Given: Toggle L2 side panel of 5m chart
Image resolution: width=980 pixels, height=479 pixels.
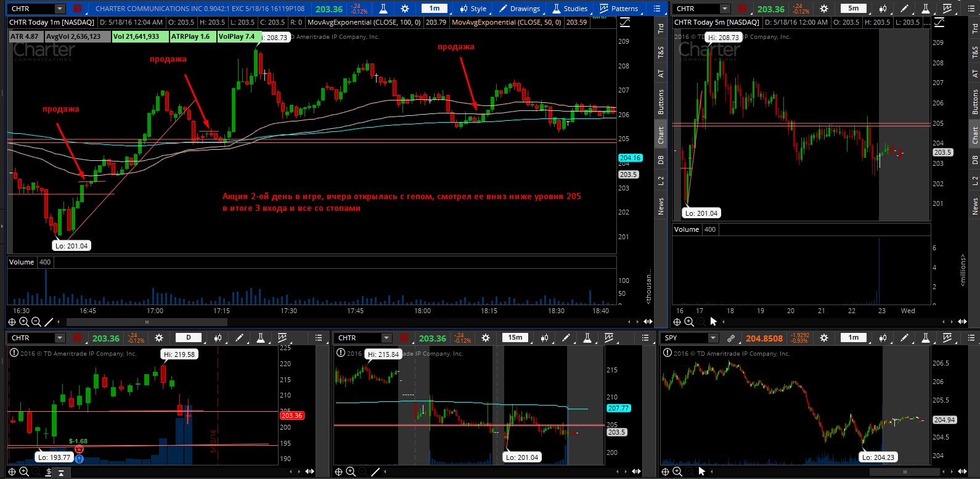Looking at the screenshot, I should click(974, 181).
